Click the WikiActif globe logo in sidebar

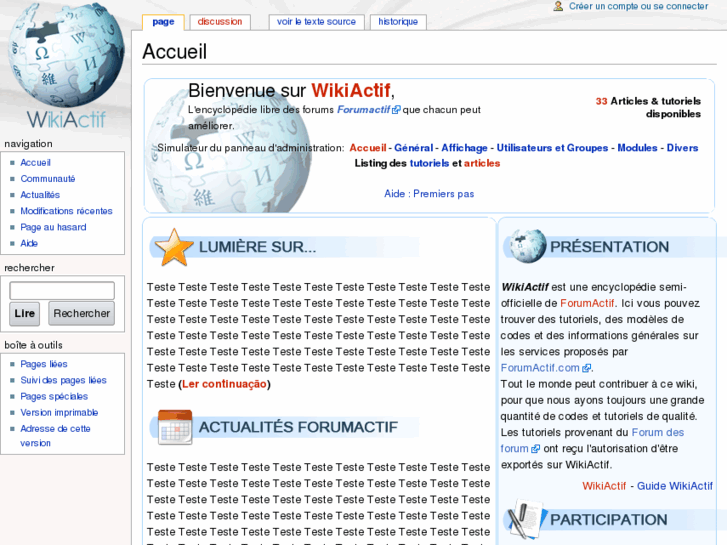(66, 66)
